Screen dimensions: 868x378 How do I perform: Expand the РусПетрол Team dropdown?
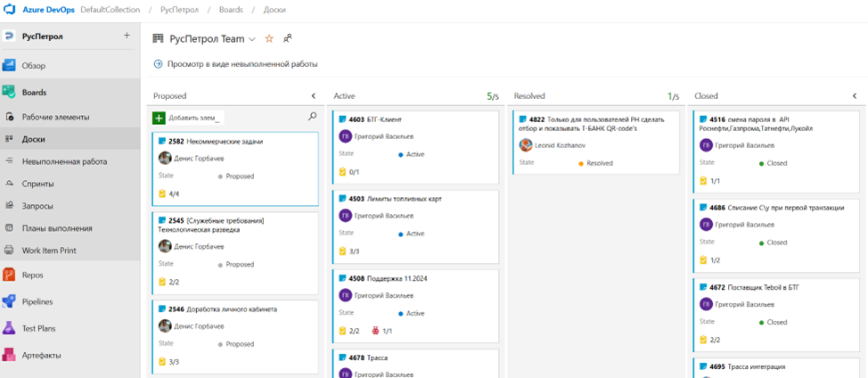[x=252, y=39]
